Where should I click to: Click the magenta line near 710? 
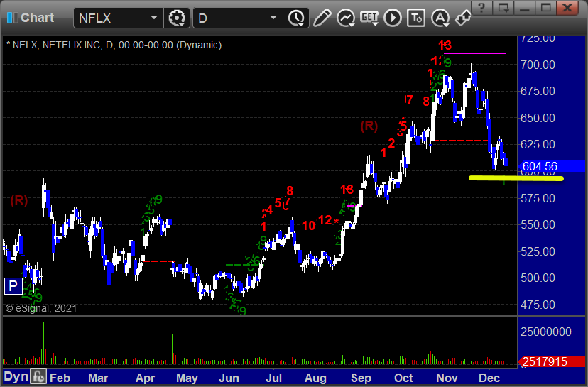pos(475,53)
